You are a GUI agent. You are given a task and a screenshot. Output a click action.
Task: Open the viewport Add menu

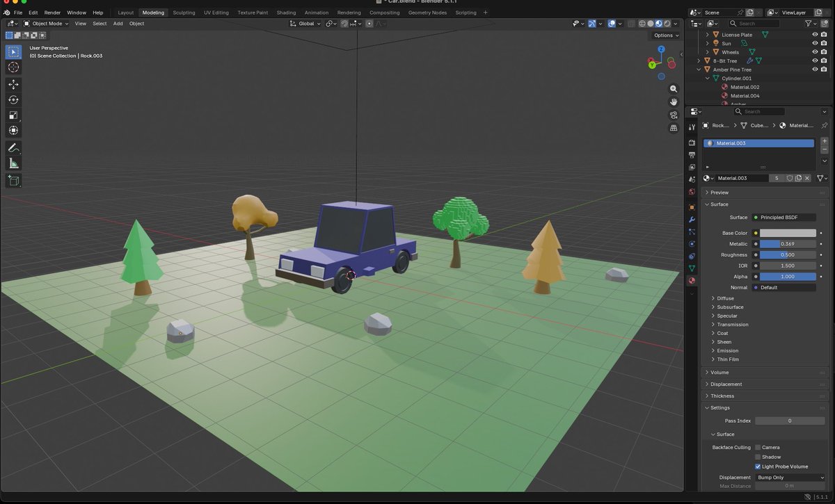pyautogui.click(x=118, y=24)
